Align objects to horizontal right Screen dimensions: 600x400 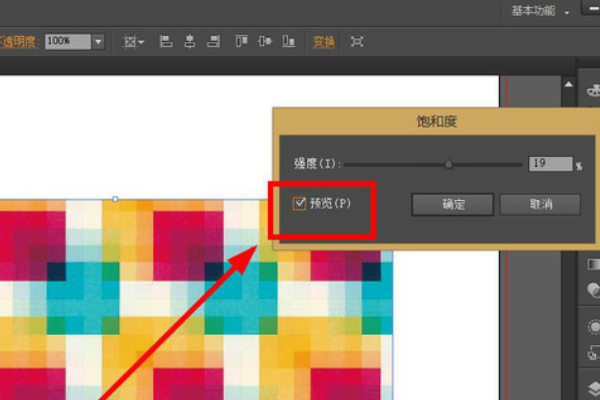coord(214,41)
